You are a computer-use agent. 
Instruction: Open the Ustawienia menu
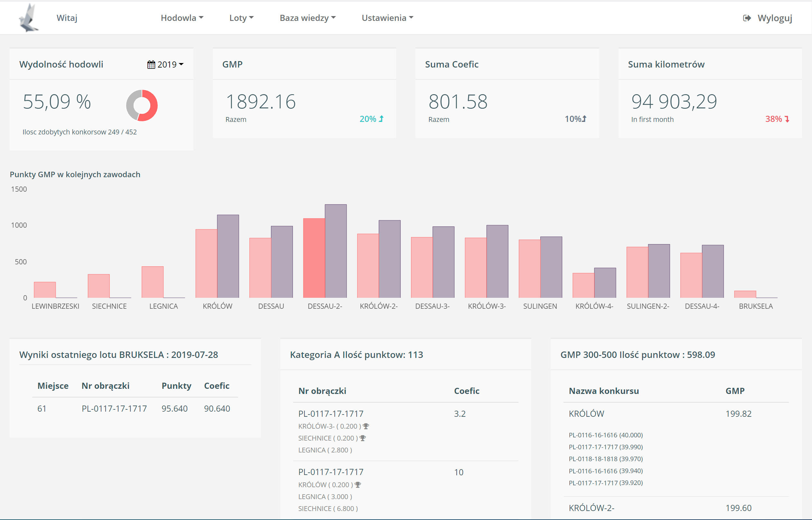point(387,18)
